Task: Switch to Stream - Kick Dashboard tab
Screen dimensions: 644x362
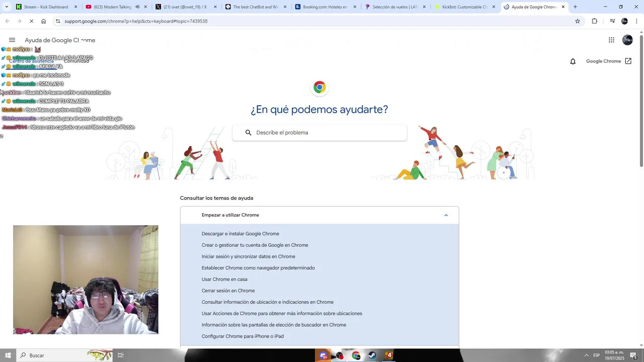Action: tap(46, 7)
